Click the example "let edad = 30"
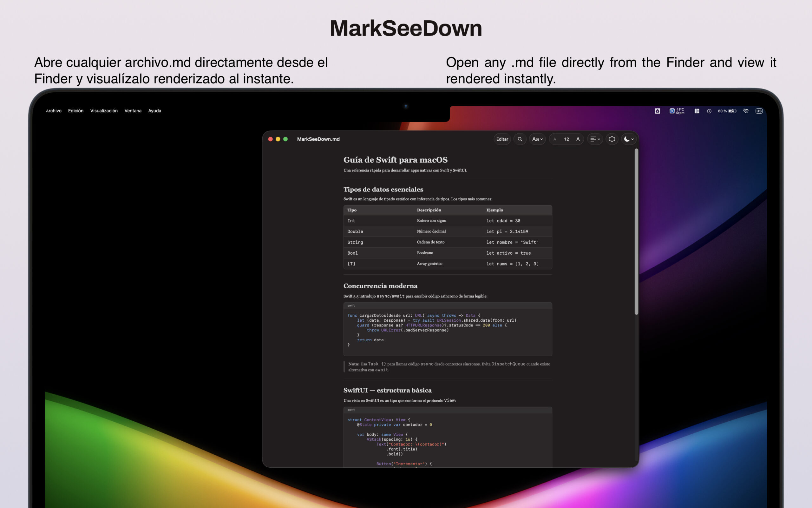Viewport: 812px width, 508px height. 503,221
